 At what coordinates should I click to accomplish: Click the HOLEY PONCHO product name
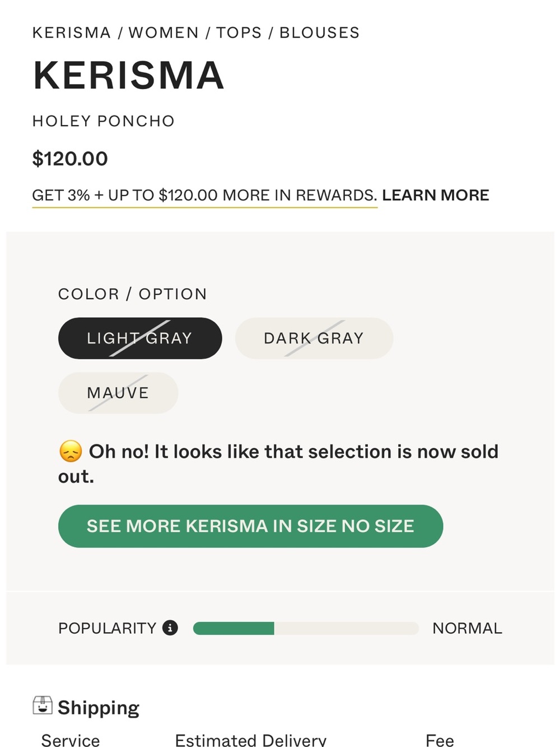104,121
